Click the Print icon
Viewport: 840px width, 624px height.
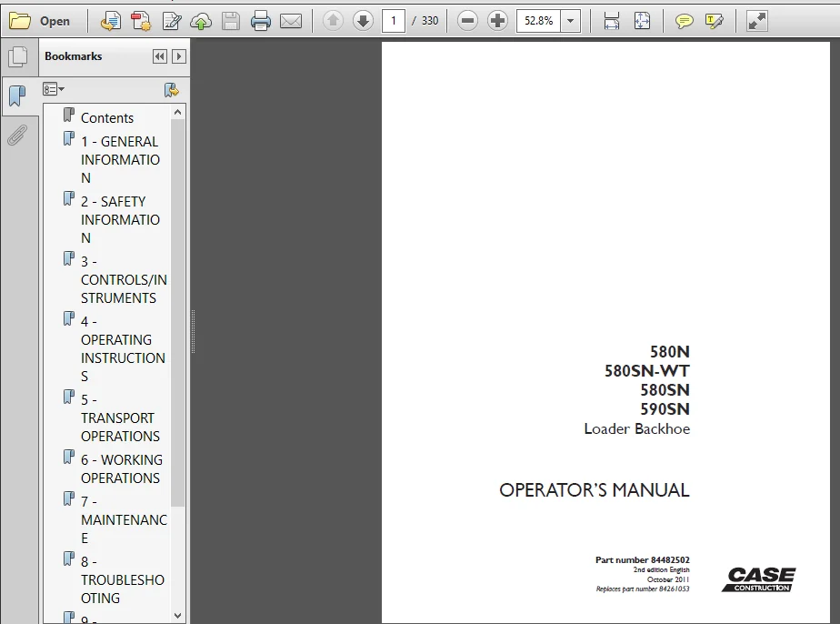[261, 21]
